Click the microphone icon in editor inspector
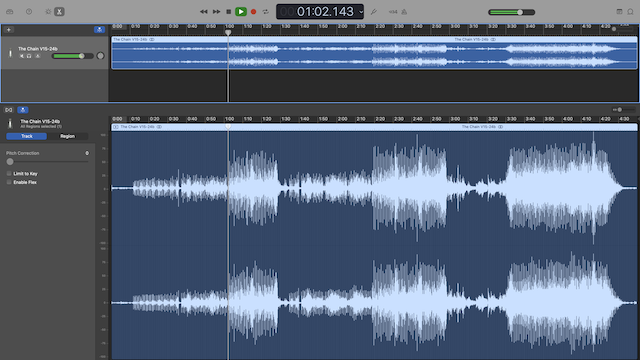This screenshot has height=360, width=640. pos(10,123)
